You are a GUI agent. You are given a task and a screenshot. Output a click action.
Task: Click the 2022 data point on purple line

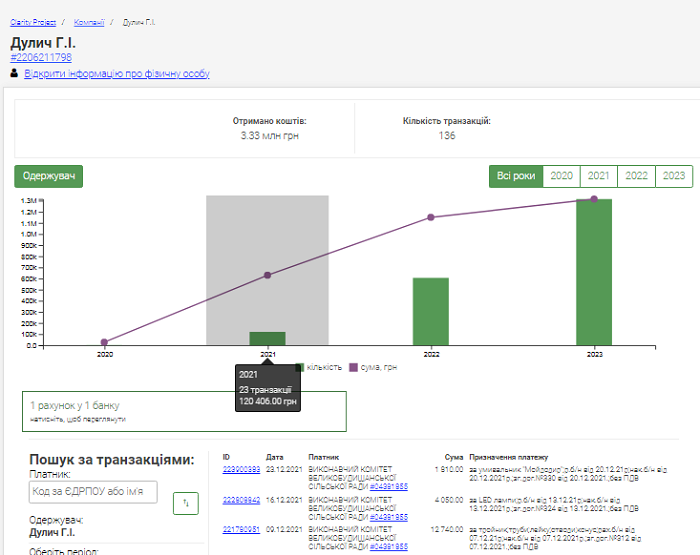click(x=431, y=217)
